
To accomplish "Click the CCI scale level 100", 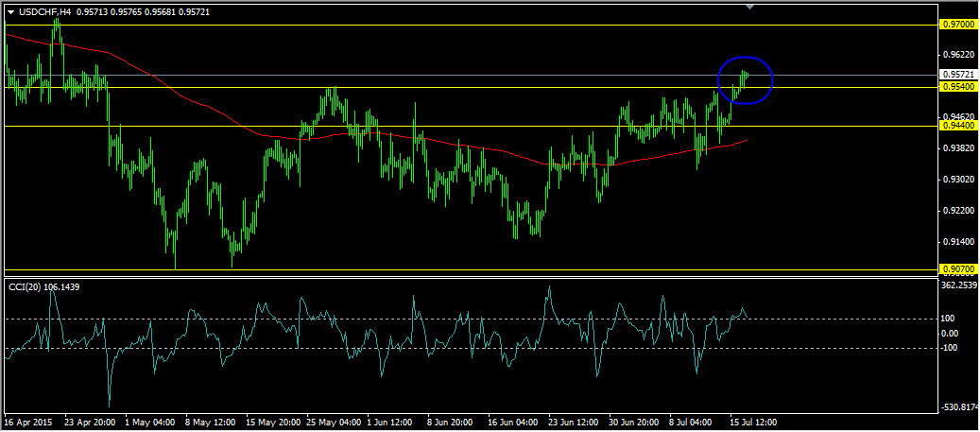I will click(949, 319).
